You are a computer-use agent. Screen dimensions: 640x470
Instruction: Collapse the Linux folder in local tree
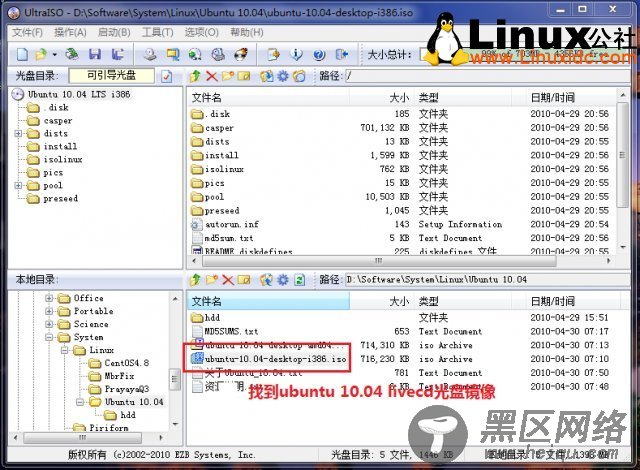64,350
